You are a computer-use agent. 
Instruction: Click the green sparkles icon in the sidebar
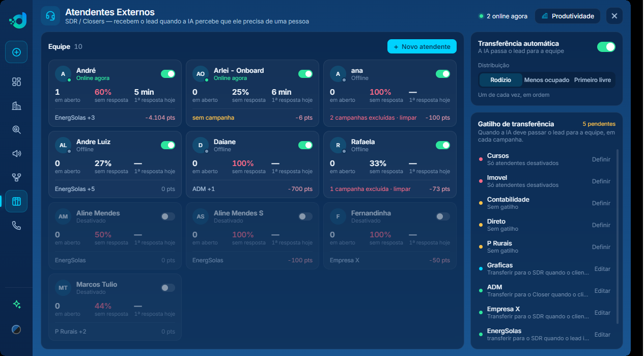[16, 304]
